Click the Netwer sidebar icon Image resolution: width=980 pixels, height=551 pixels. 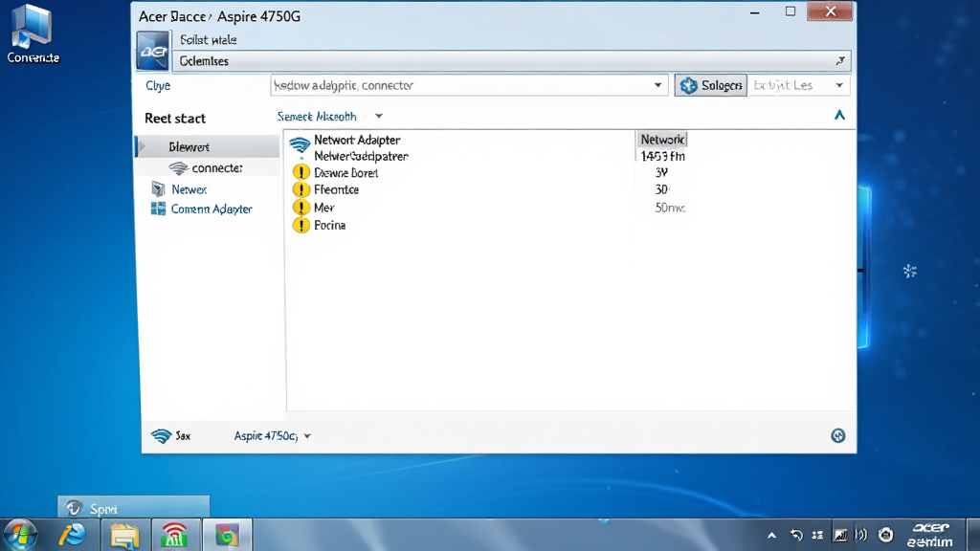click(158, 188)
